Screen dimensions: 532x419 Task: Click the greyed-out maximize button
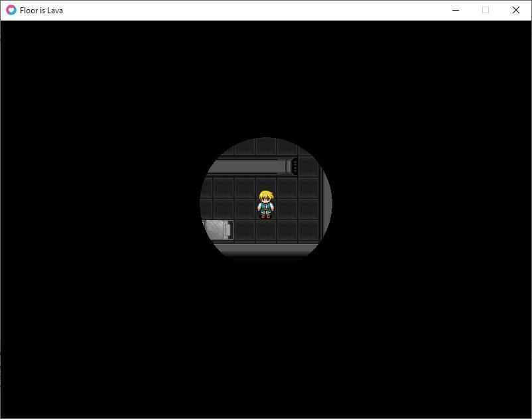(x=486, y=11)
